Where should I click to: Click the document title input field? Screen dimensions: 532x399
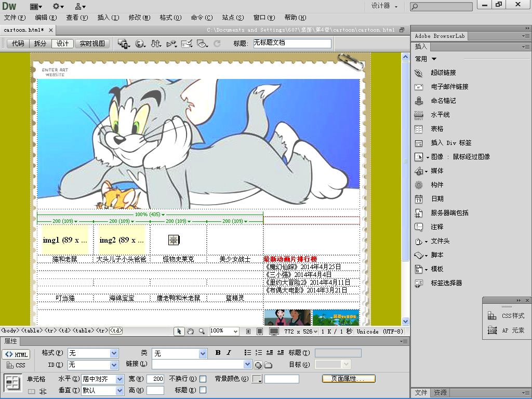click(x=292, y=43)
